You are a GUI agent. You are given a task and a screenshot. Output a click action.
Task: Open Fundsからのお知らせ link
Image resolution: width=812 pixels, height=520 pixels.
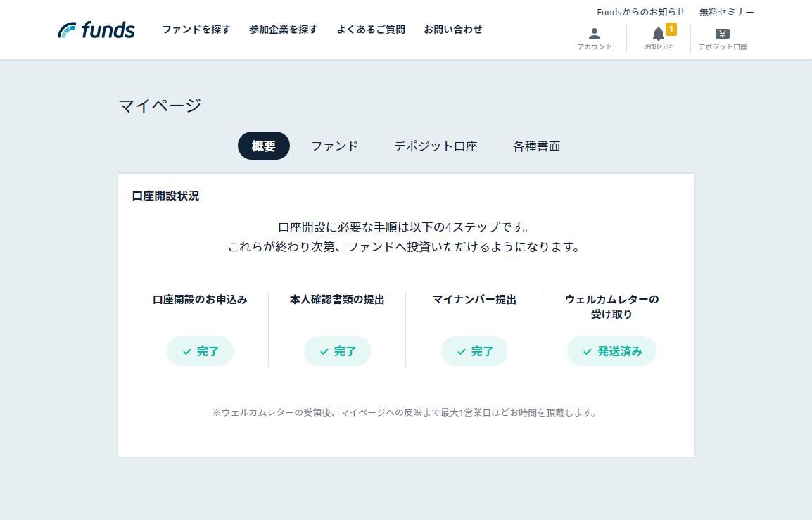641,12
